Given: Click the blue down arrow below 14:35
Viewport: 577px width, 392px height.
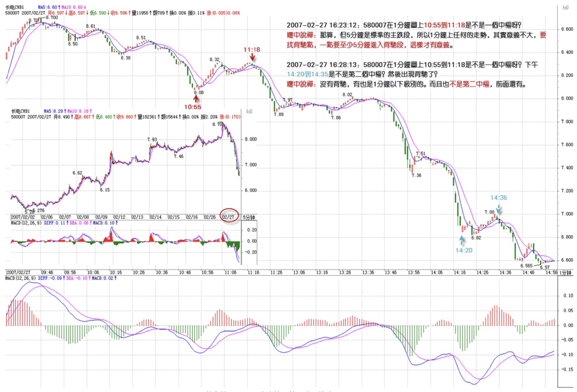Looking at the screenshot, I should (498, 209).
